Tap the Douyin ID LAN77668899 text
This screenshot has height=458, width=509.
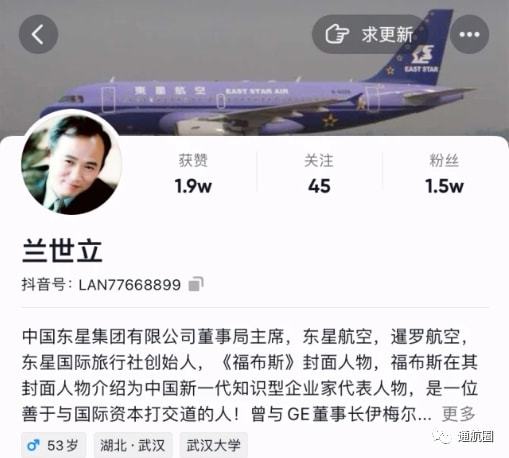[x=130, y=285]
